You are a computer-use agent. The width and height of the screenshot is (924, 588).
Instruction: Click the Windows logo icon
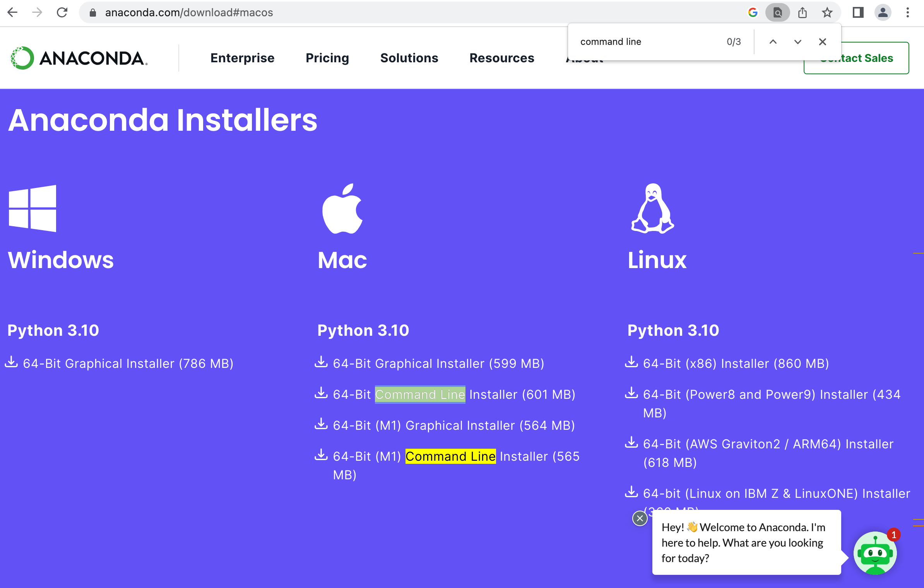(33, 208)
